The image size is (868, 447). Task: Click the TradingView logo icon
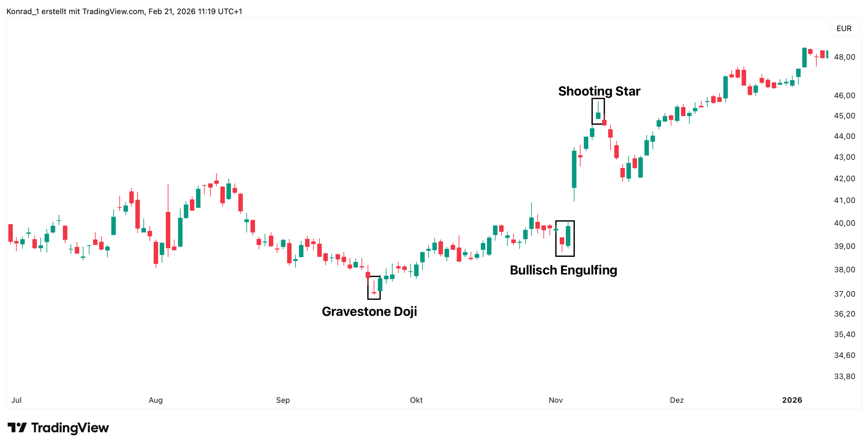click(x=17, y=427)
